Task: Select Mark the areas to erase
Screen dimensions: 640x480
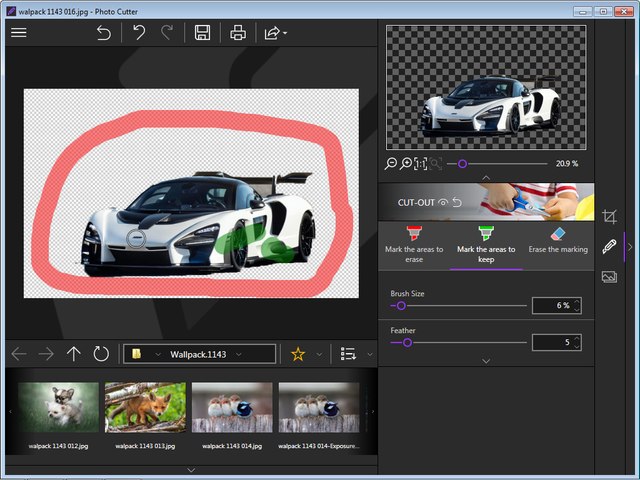Action: click(x=414, y=245)
